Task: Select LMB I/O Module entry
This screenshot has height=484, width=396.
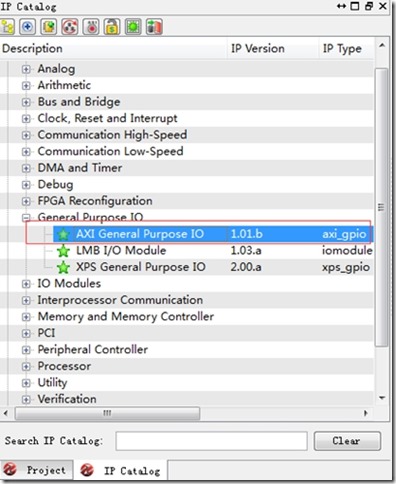Action: pyautogui.click(x=121, y=251)
